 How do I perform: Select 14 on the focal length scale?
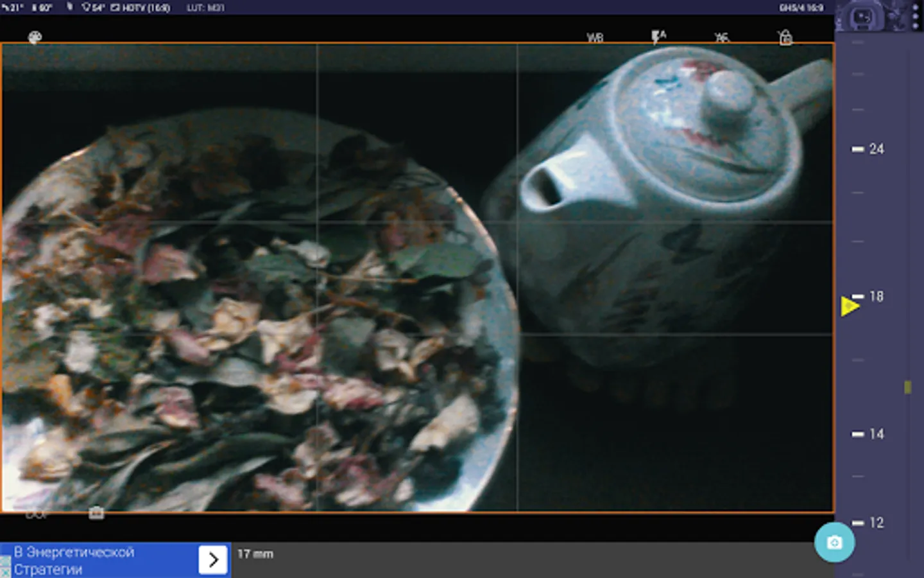pos(876,434)
